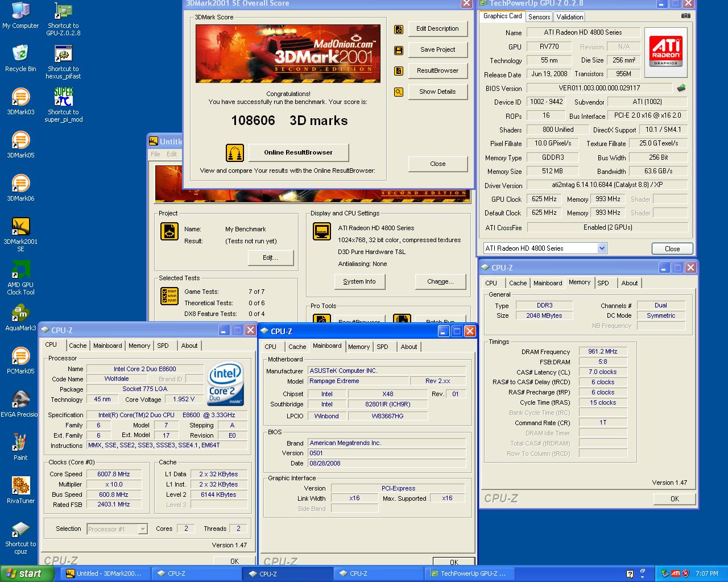Click Edit Description button
This screenshot has height=582, width=728.
437,29
